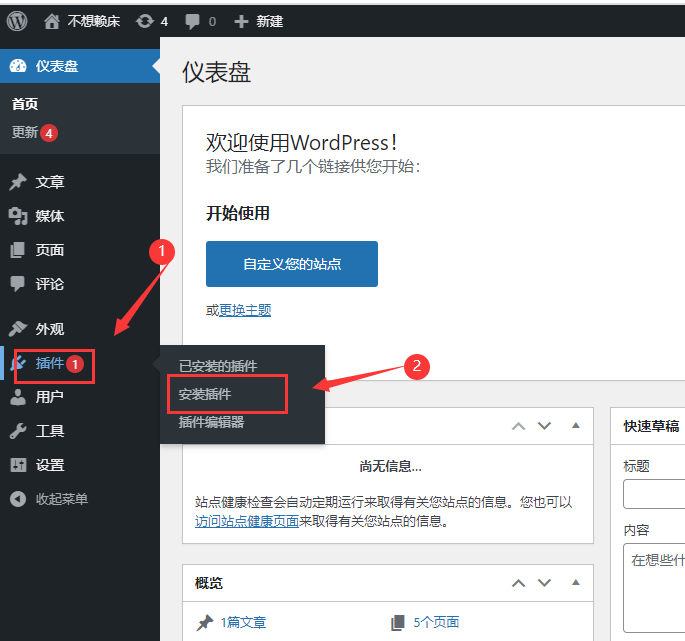Click 自定义您的站点 button

tap(292, 264)
